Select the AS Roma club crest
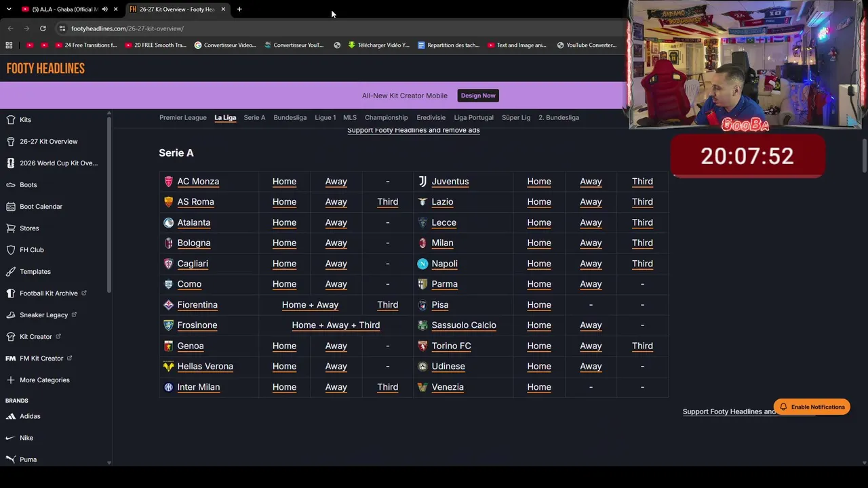The image size is (868, 488). tap(169, 202)
